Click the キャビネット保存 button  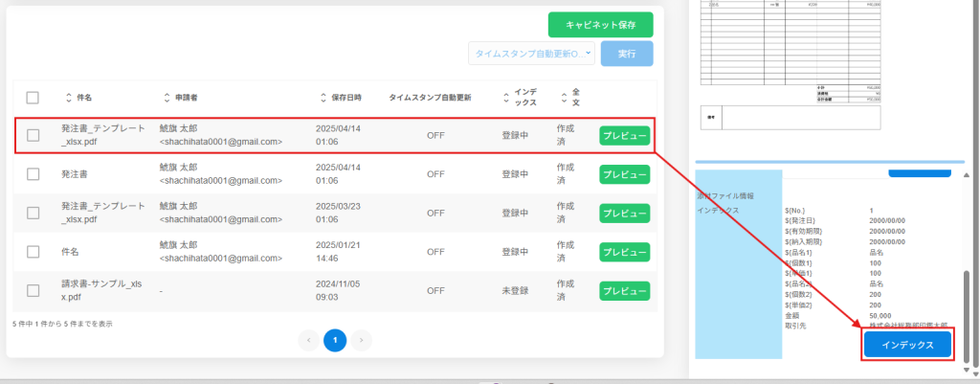(600, 25)
